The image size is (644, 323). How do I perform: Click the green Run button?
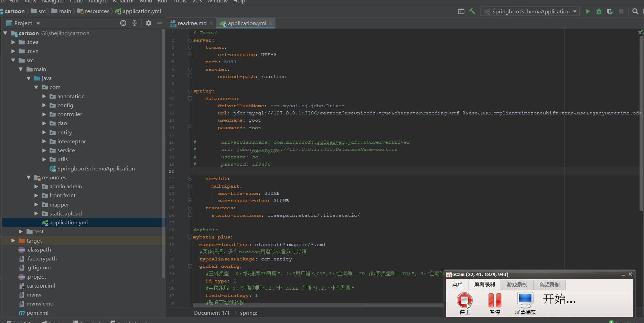coord(588,11)
